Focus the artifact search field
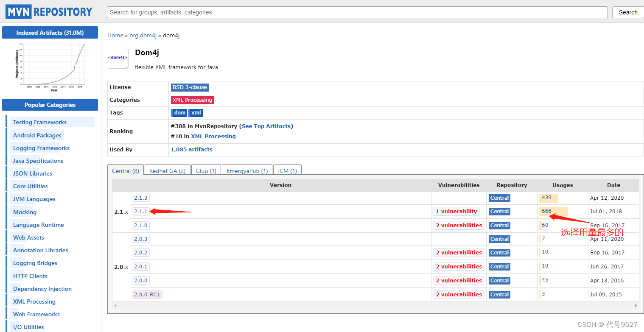Viewport: 644px width, 332px height. click(357, 12)
